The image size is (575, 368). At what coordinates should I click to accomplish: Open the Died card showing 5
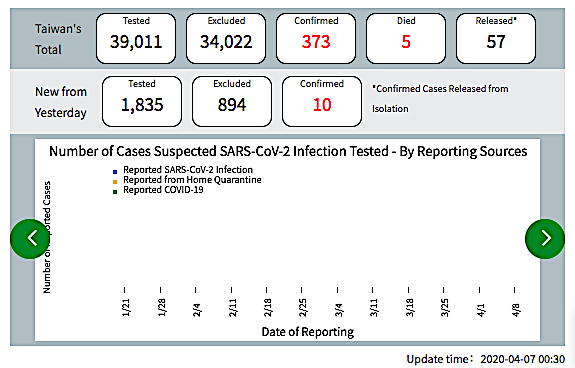click(x=406, y=38)
